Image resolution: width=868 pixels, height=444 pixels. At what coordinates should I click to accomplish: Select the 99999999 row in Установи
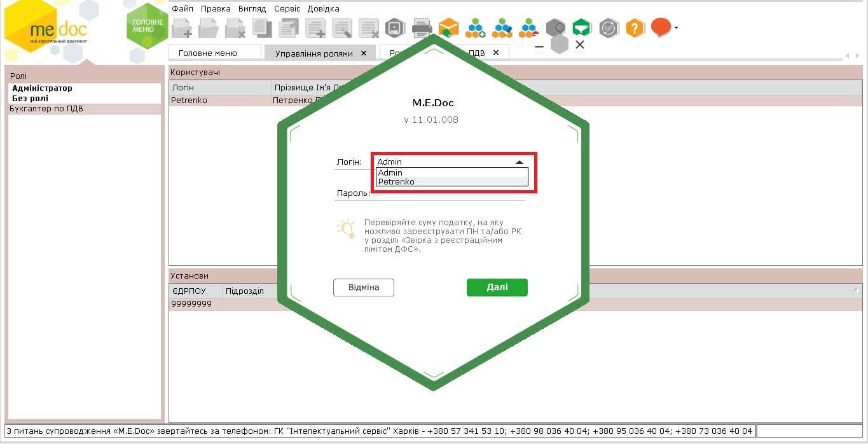click(x=515, y=304)
